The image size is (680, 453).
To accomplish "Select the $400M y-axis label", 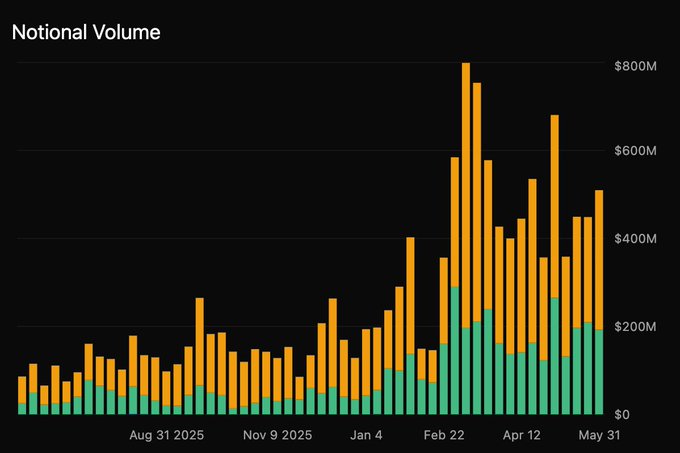I will [x=635, y=238].
